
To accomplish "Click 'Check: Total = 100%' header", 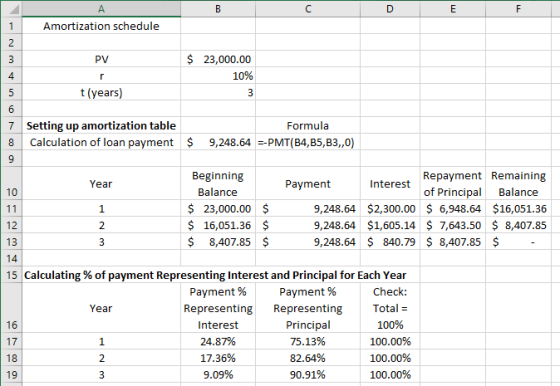I will [390, 308].
